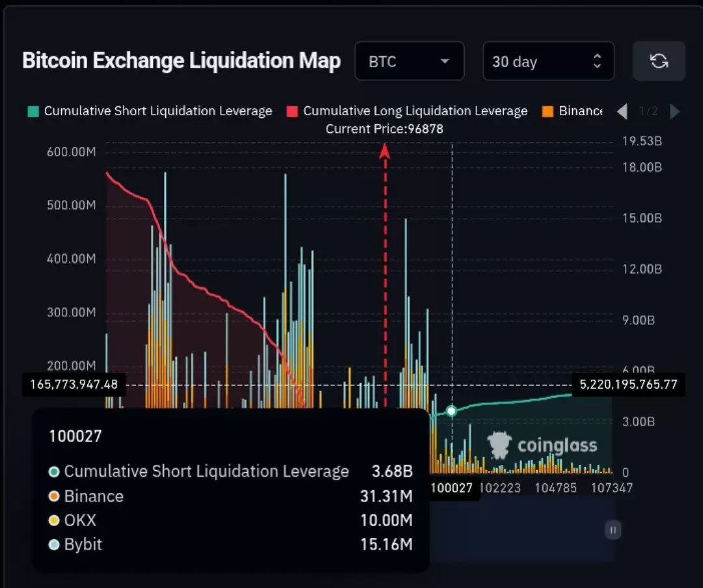Viewport: 703px width, 588px height.
Task: Click the 500.00M left axis label
Action: pyautogui.click(x=72, y=205)
